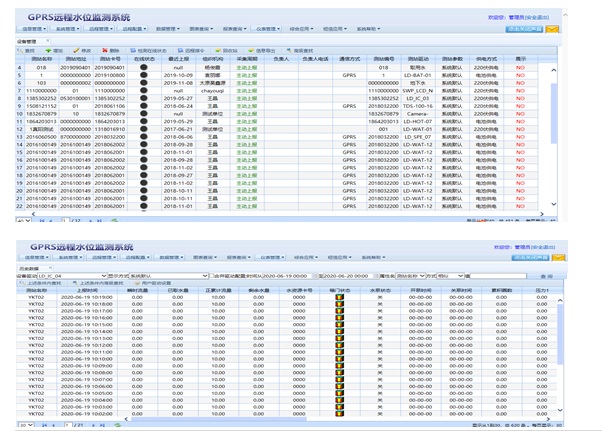
Task: Open calendar picker beside 2020-06-19 00:00
Action: click(x=315, y=276)
